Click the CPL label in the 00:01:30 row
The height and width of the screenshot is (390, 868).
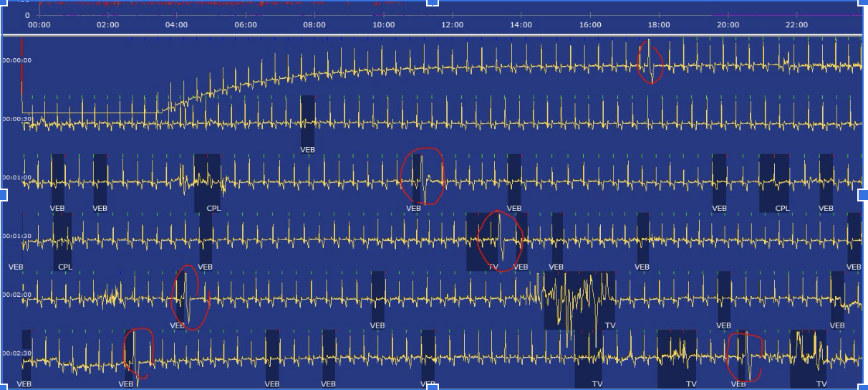pyautogui.click(x=65, y=267)
